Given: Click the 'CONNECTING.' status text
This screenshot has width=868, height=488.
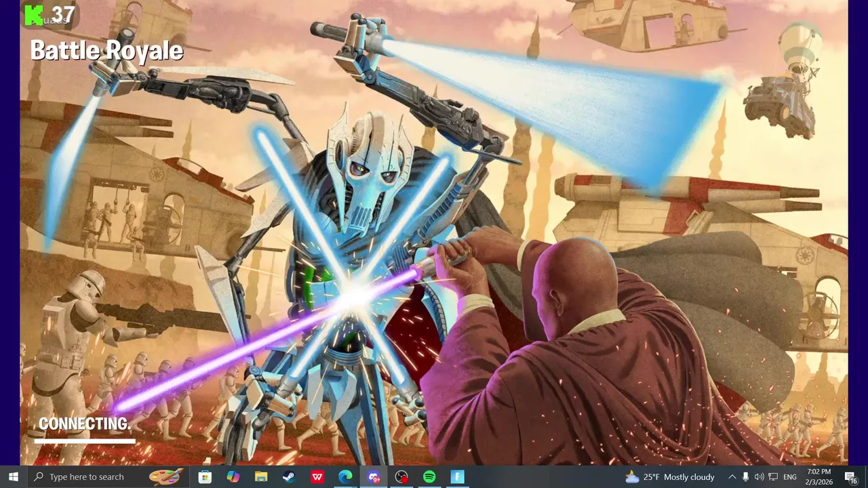Looking at the screenshot, I should [84, 424].
